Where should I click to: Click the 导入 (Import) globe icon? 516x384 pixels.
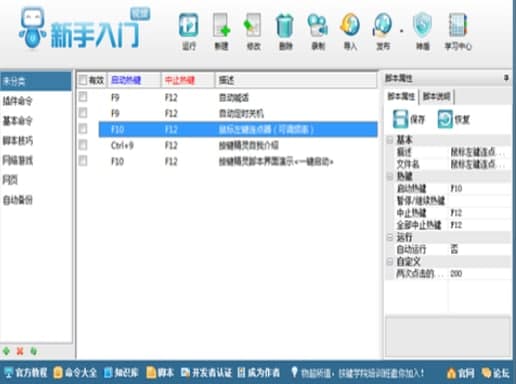350,25
